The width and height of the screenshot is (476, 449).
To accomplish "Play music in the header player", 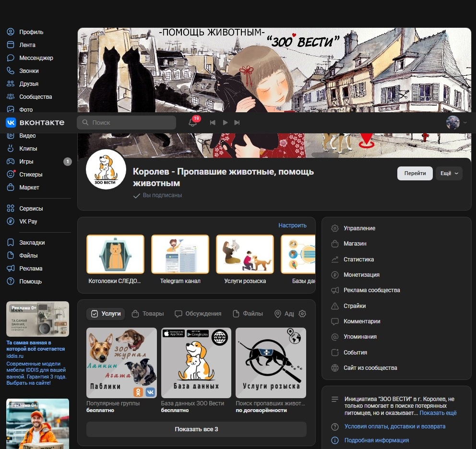I will tap(225, 123).
